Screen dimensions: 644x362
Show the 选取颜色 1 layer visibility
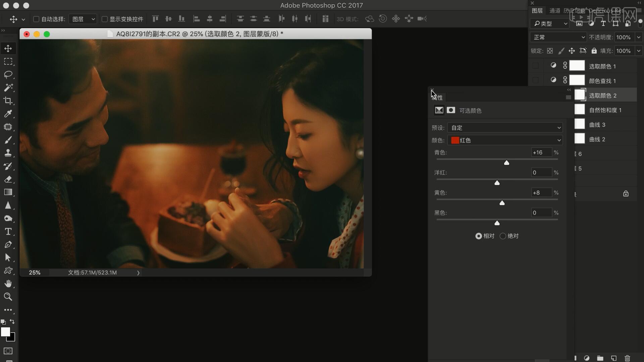coord(536,66)
